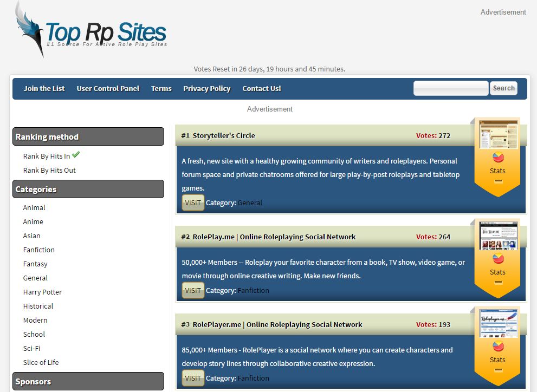This screenshot has width=537, height=392.
Task: Click the Ranking method panel header
Action: point(88,136)
